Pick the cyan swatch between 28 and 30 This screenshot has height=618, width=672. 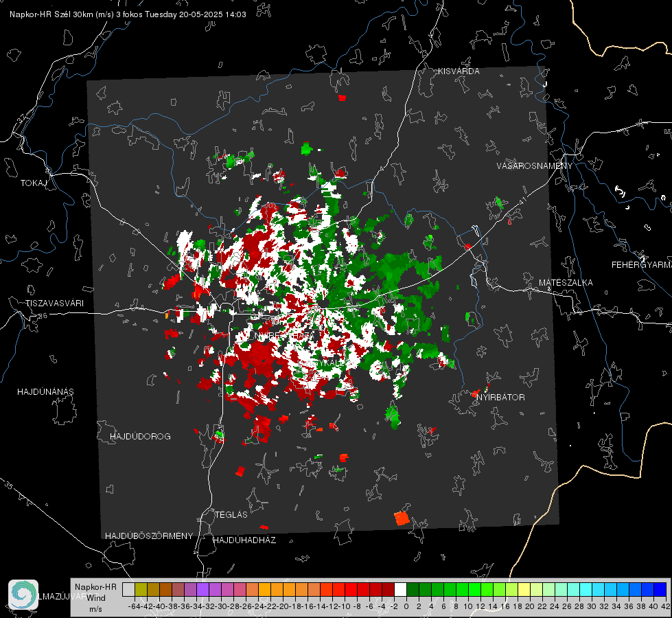click(586, 590)
